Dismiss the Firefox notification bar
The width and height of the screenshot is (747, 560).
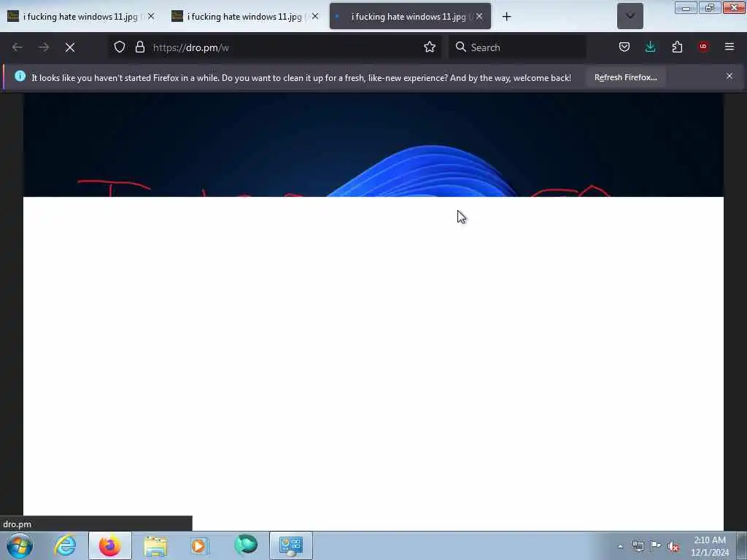(729, 76)
